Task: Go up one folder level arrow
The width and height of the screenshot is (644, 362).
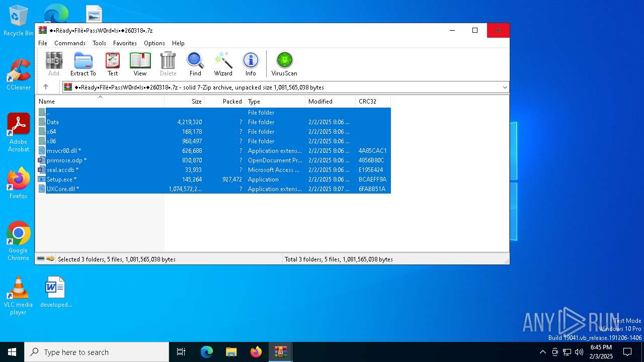Action: click(x=45, y=87)
